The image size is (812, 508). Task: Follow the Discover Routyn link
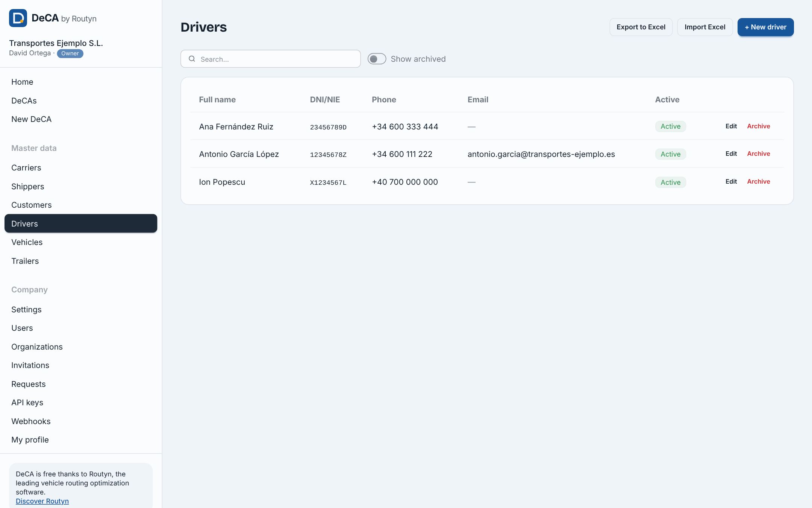(x=42, y=501)
